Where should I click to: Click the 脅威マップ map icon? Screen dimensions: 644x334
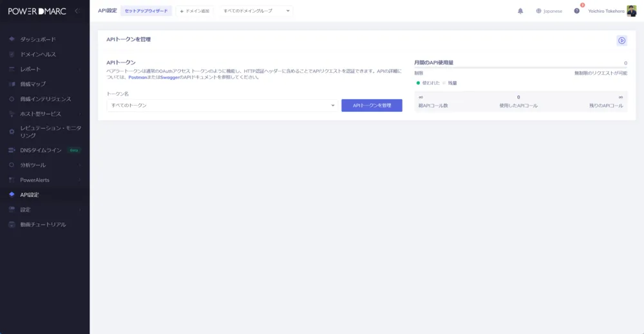[x=12, y=84]
